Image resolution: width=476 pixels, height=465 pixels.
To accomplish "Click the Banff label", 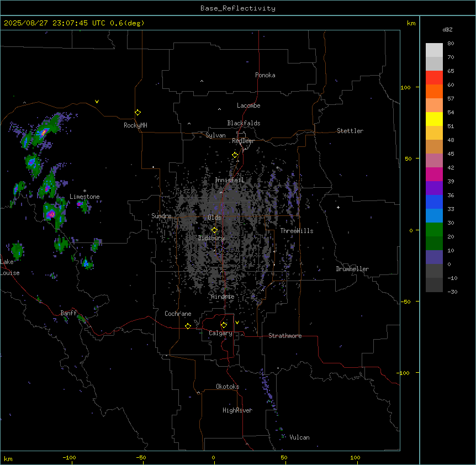I will pos(68,313).
